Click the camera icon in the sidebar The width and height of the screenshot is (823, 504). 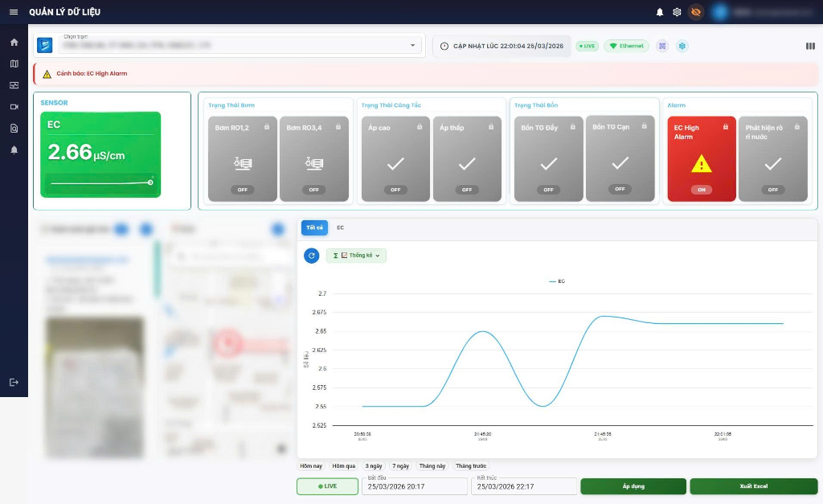click(14, 107)
